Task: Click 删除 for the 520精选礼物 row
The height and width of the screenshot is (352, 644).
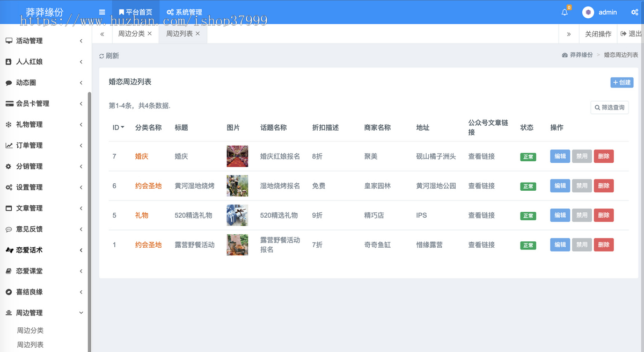Action: click(x=604, y=215)
